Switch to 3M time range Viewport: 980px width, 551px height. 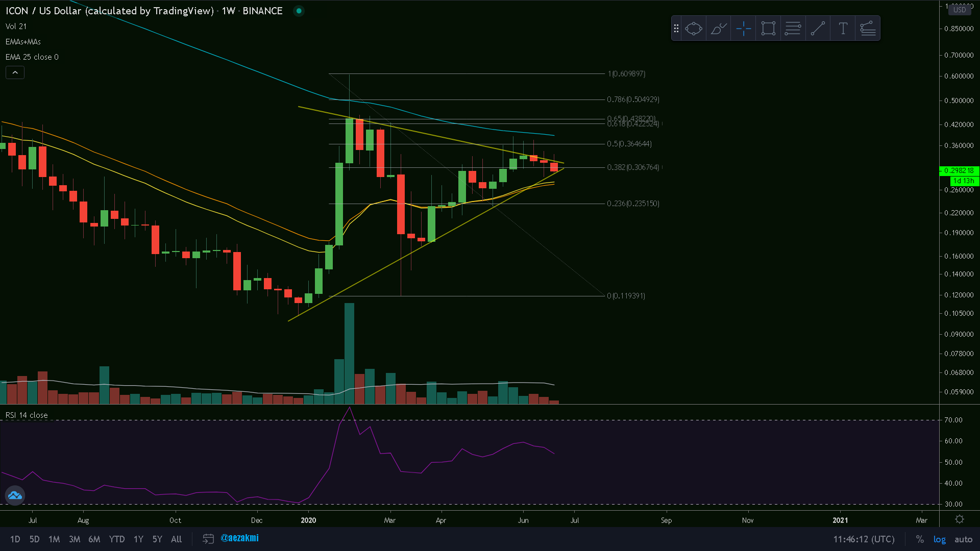coord(75,539)
